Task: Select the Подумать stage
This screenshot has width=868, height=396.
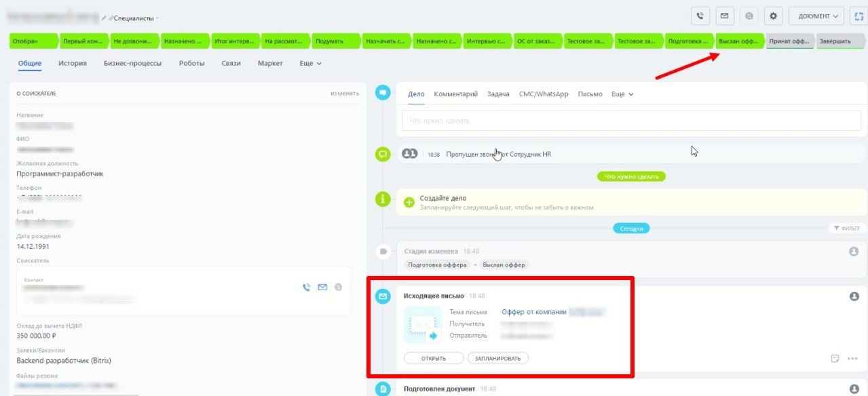Action: coord(335,41)
